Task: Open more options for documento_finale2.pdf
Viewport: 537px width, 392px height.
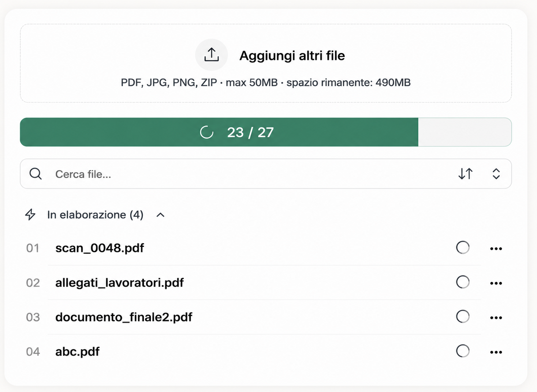Action: pyautogui.click(x=496, y=317)
